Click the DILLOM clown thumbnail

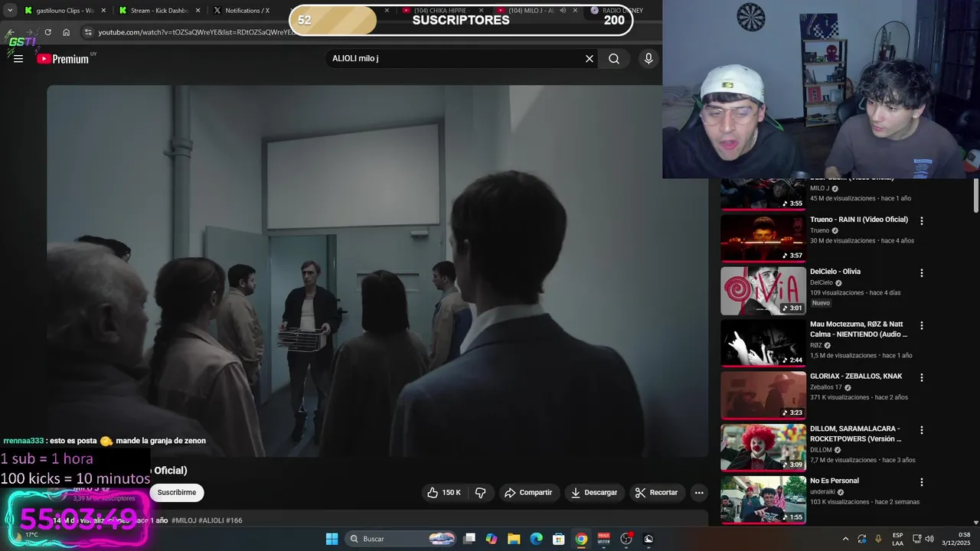(763, 448)
